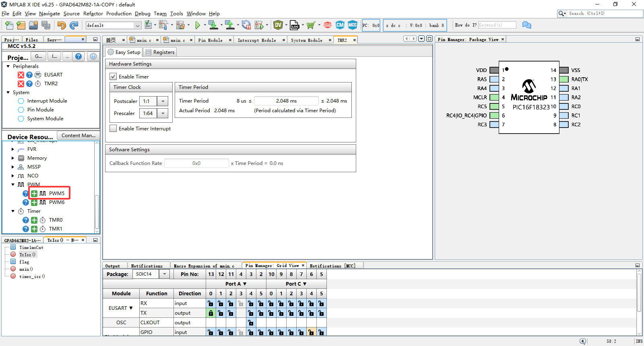Add PWM5 with the green plus icon
The width and height of the screenshot is (644, 346).
click(x=34, y=194)
